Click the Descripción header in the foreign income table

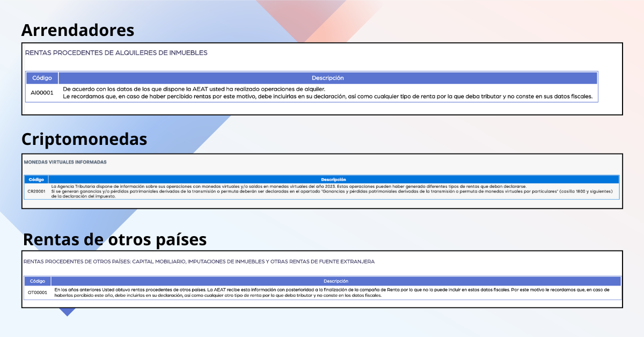(x=336, y=281)
